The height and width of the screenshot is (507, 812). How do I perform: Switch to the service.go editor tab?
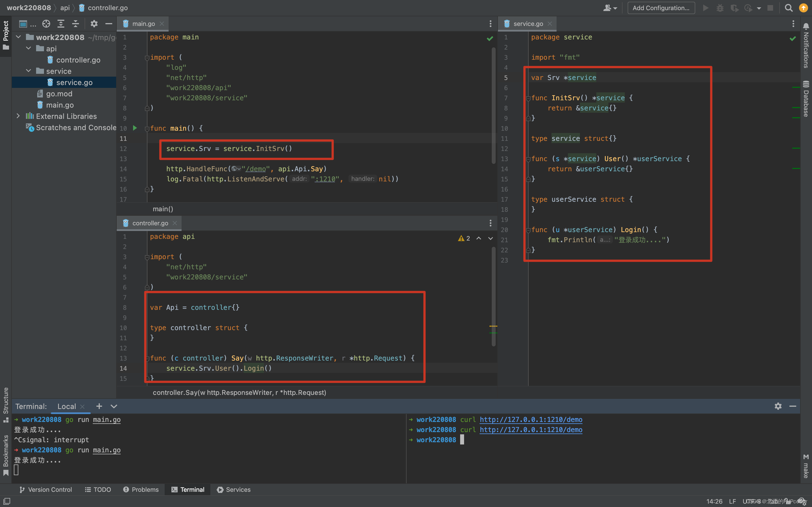[x=528, y=23]
